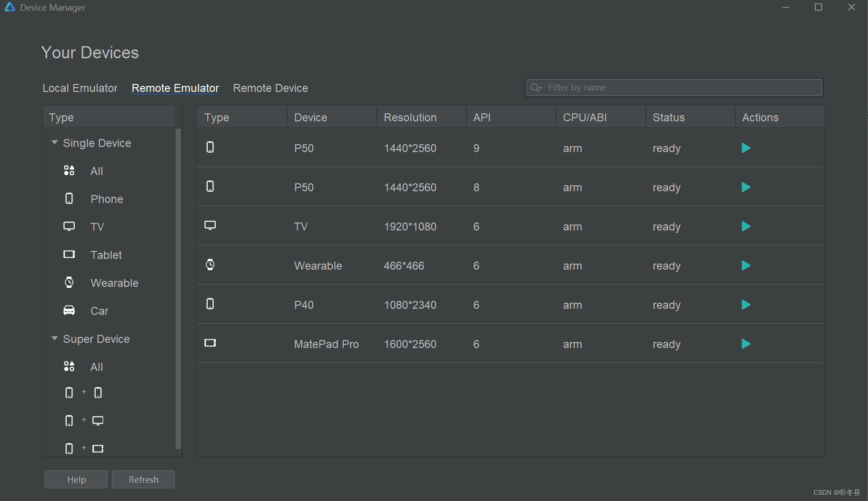The height and width of the screenshot is (501, 868).
Task: Sort by the Resolution column header
Action: point(410,118)
